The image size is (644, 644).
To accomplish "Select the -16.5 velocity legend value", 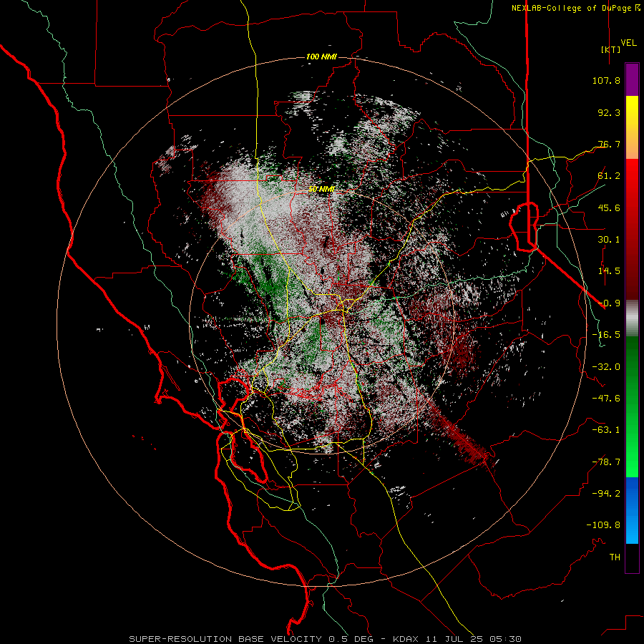I will 606,335.
